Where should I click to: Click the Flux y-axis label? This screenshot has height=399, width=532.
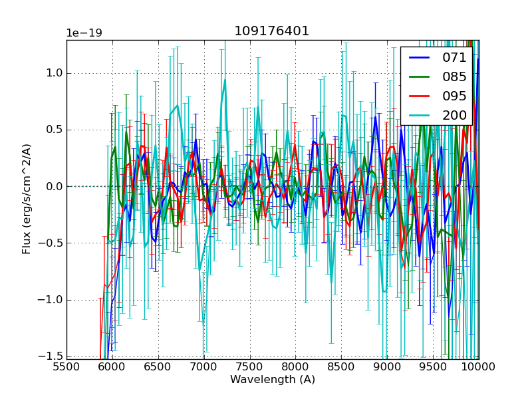click(27, 199)
